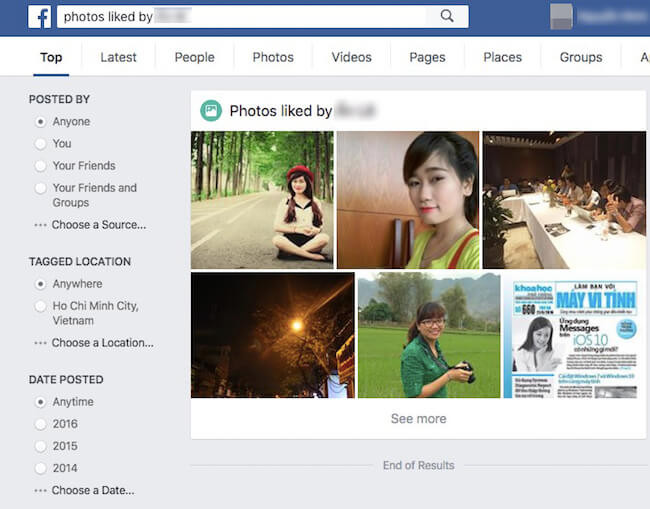Switch to the Latest tab
The width and height of the screenshot is (650, 509).
coord(118,57)
